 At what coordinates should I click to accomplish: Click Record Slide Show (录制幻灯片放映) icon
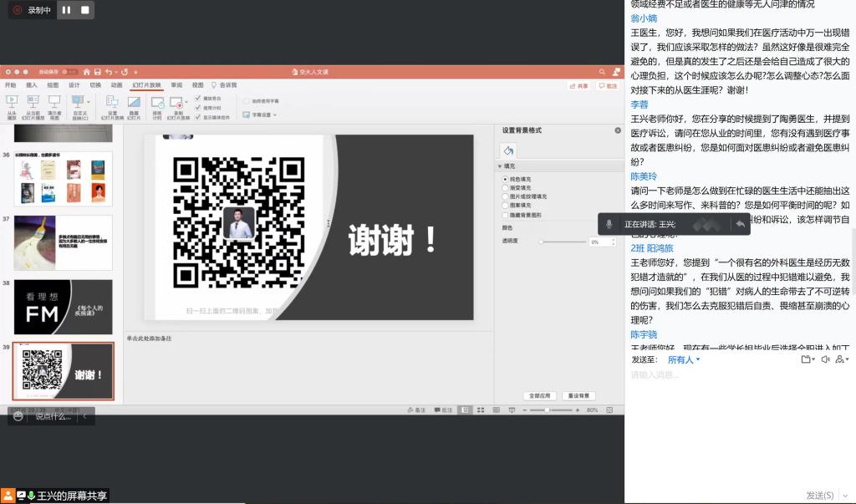[177, 103]
